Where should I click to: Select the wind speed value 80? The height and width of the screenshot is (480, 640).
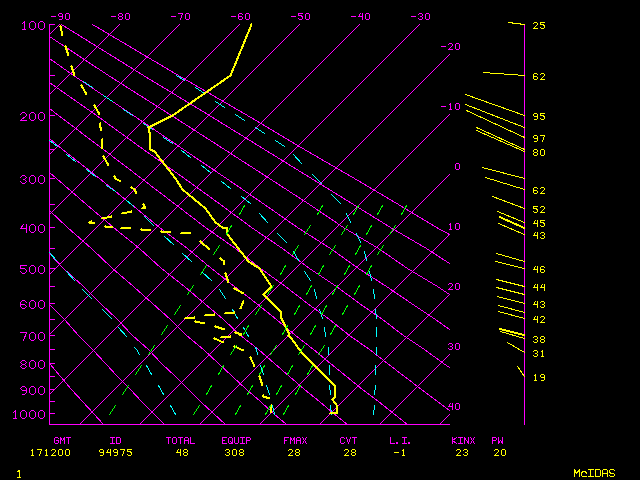(x=538, y=153)
